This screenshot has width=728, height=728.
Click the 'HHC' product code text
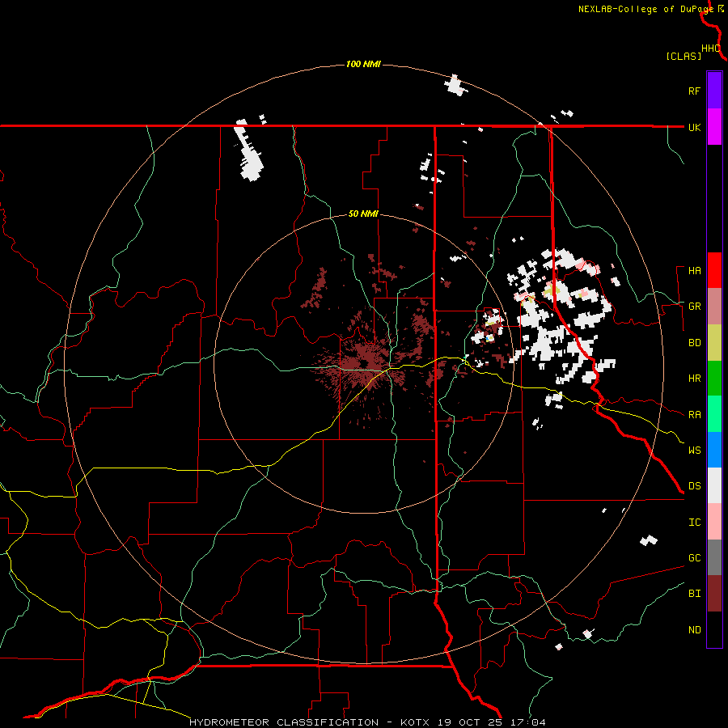click(710, 49)
